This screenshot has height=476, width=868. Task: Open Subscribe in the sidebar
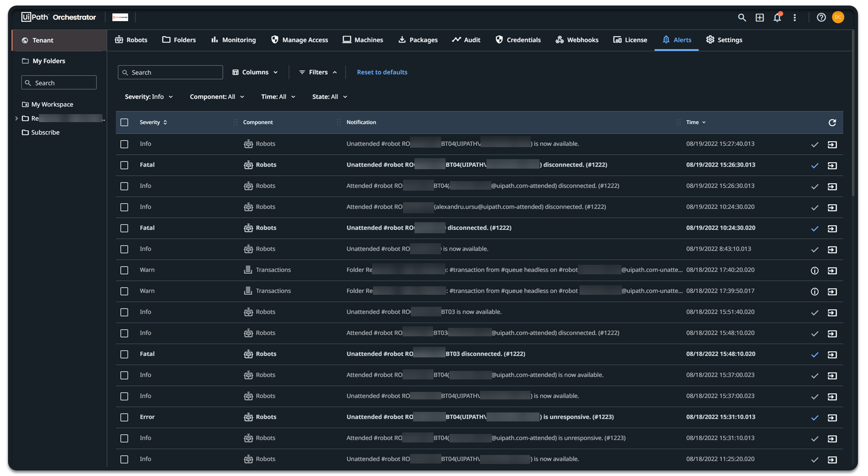(45, 132)
